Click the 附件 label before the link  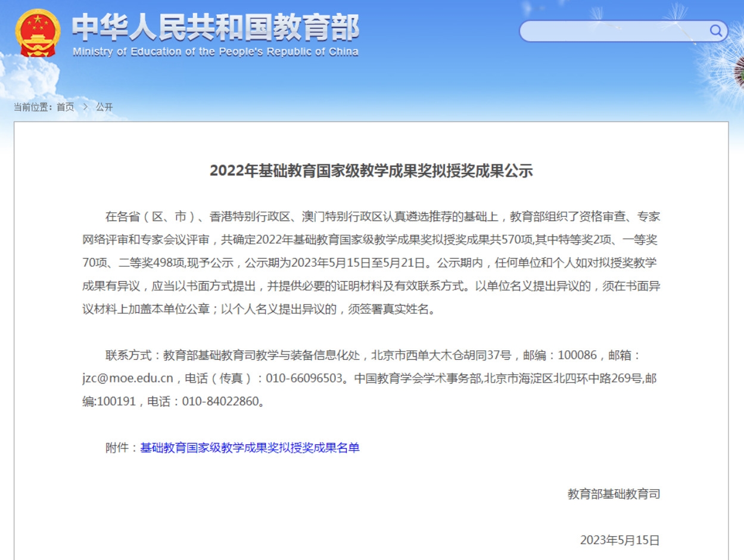(x=117, y=448)
